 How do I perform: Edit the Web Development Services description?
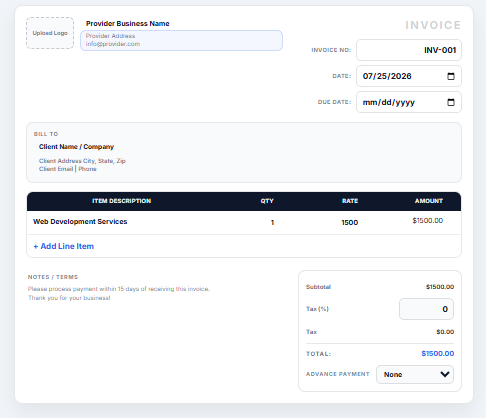80,222
